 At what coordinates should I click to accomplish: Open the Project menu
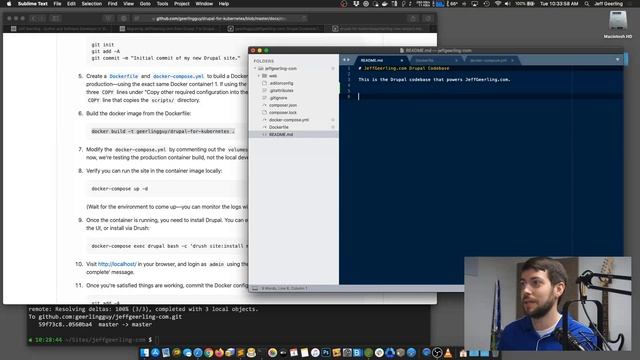tap(182, 4)
